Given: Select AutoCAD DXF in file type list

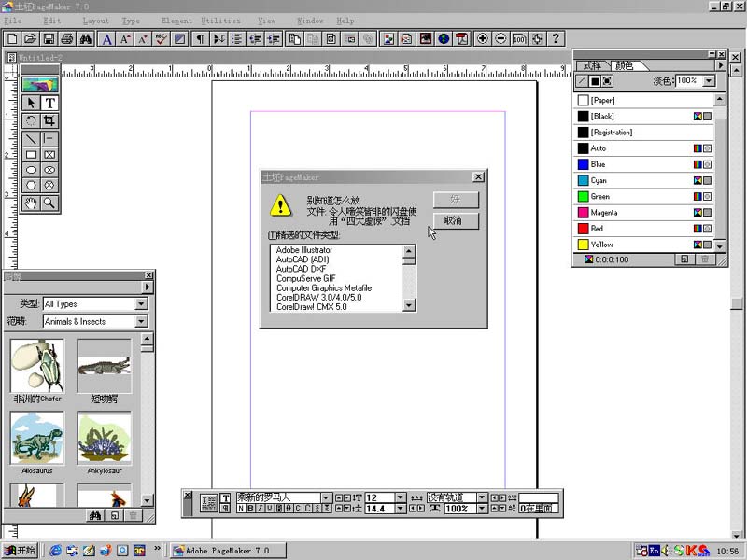Looking at the screenshot, I should coord(301,269).
